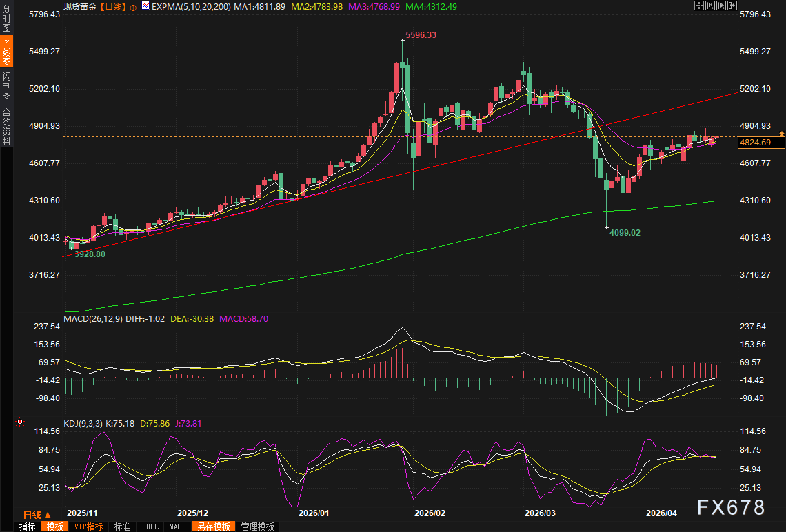Select the BULL indicator template

[150, 526]
